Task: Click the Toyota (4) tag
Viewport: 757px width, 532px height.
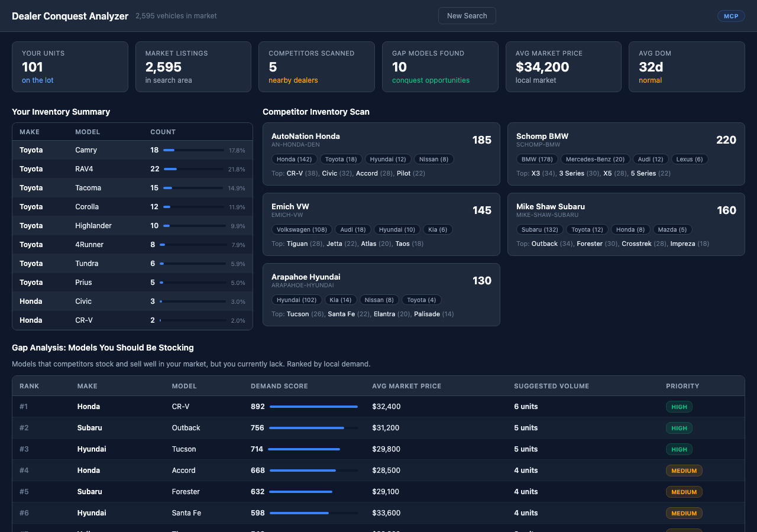Action: tap(422, 300)
